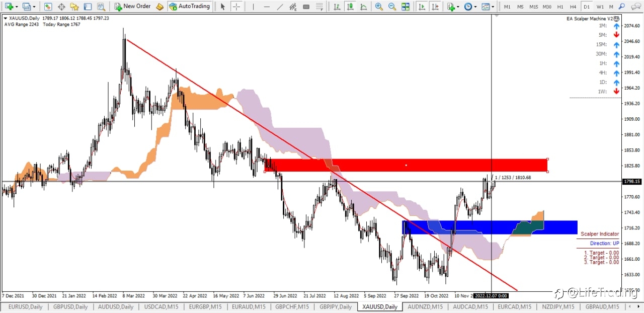
Task: Open the Indicators list icon
Action: 451,7
